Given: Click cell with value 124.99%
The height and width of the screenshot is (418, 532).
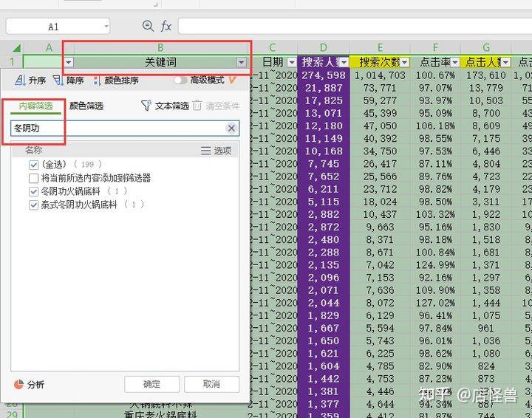Looking at the screenshot, I should (x=435, y=265).
